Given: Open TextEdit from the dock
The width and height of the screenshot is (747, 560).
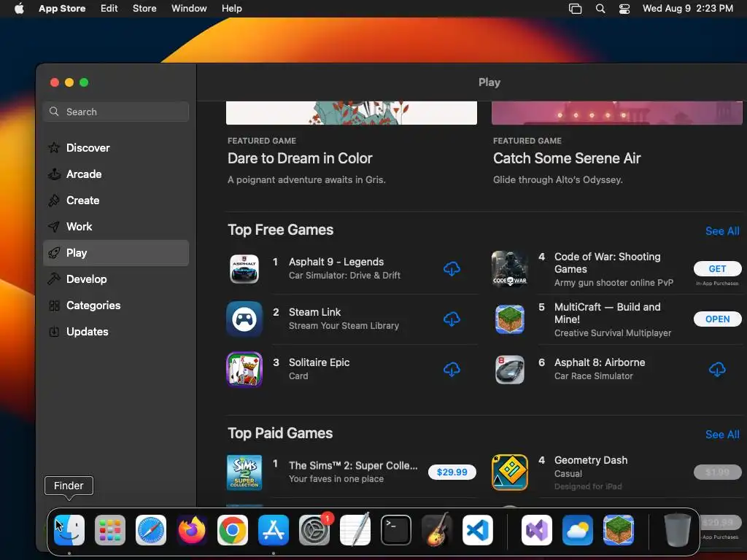Looking at the screenshot, I should 355,529.
